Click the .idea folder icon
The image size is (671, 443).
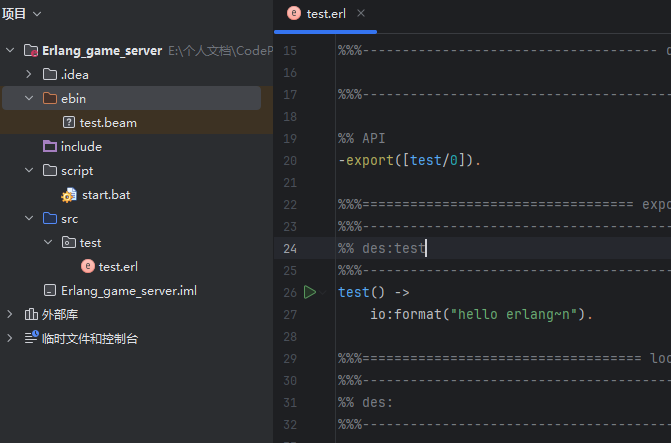pyautogui.click(x=50, y=74)
